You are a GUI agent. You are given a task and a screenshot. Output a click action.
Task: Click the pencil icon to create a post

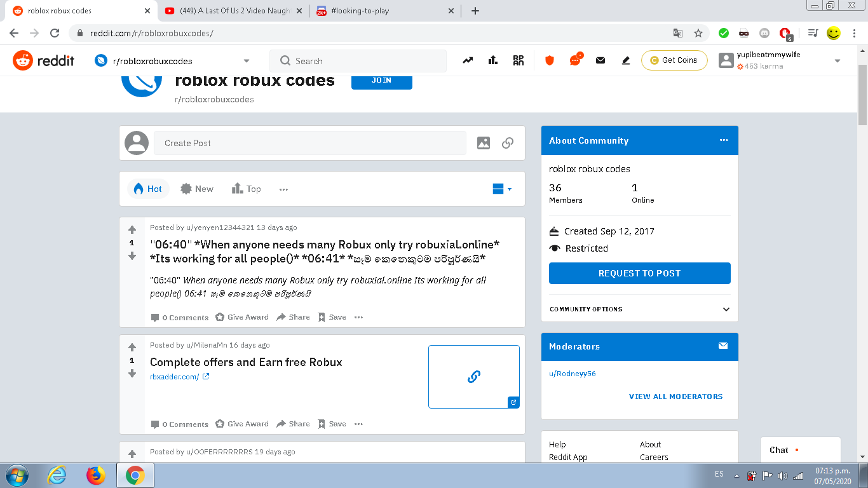[625, 60]
